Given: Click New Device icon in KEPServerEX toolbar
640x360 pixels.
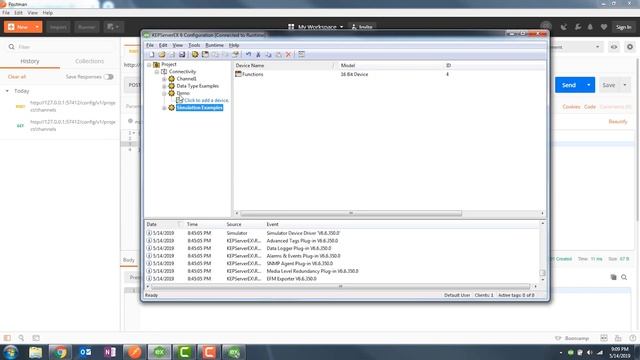Looking at the screenshot, I should [205, 55].
